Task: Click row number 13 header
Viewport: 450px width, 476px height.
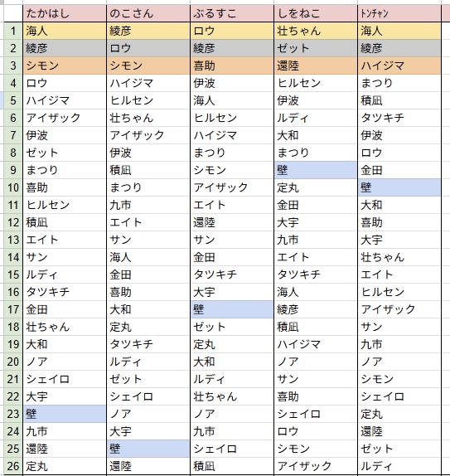Action: 13,240
